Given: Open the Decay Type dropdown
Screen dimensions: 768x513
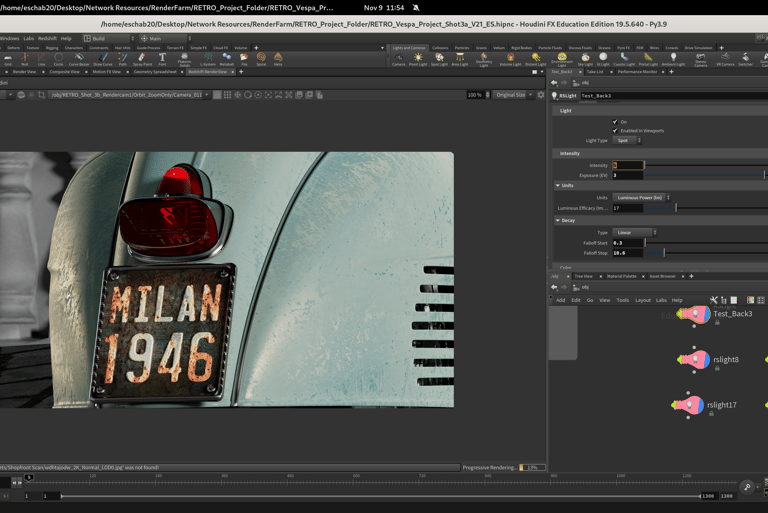Looking at the screenshot, I should click(x=633, y=232).
